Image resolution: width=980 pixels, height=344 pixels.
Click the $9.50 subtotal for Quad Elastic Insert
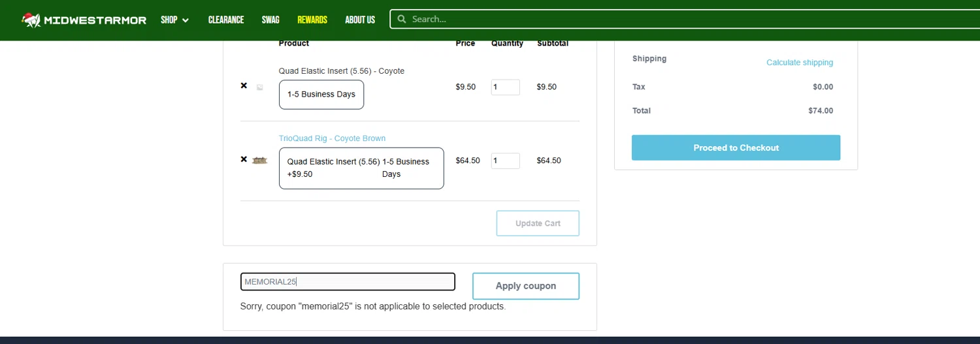(547, 87)
